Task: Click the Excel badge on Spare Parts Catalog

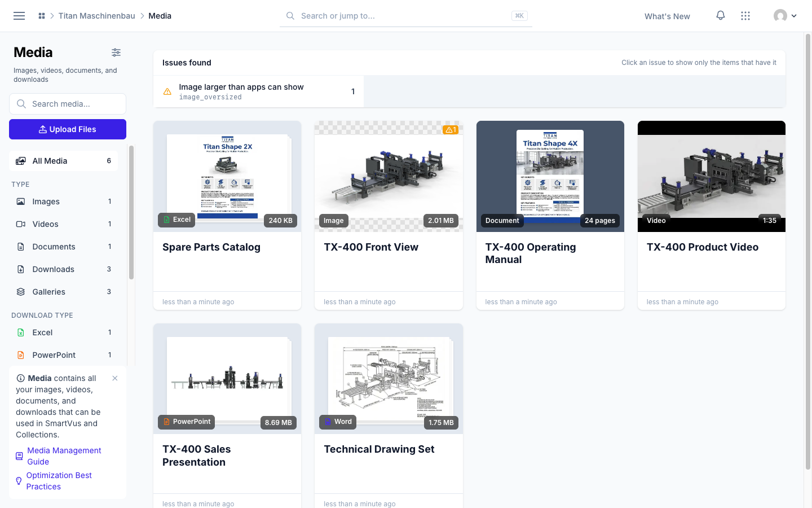Action: pyautogui.click(x=176, y=220)
